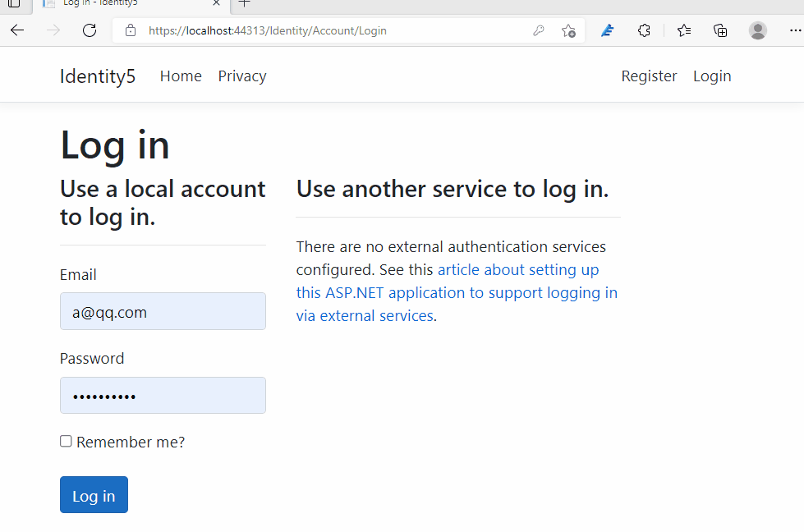Click the large 'Log in' page heading

pos(115,145)
